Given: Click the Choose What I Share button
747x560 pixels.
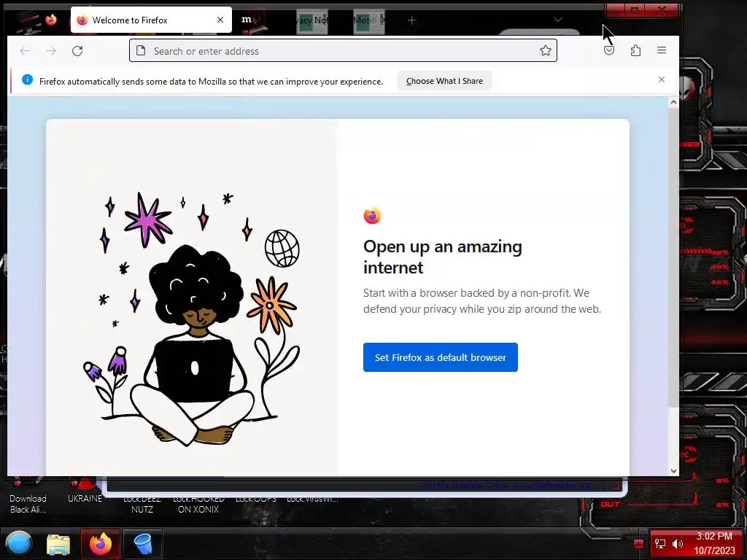Looking at the screenshot, I should tap(444, 81).
